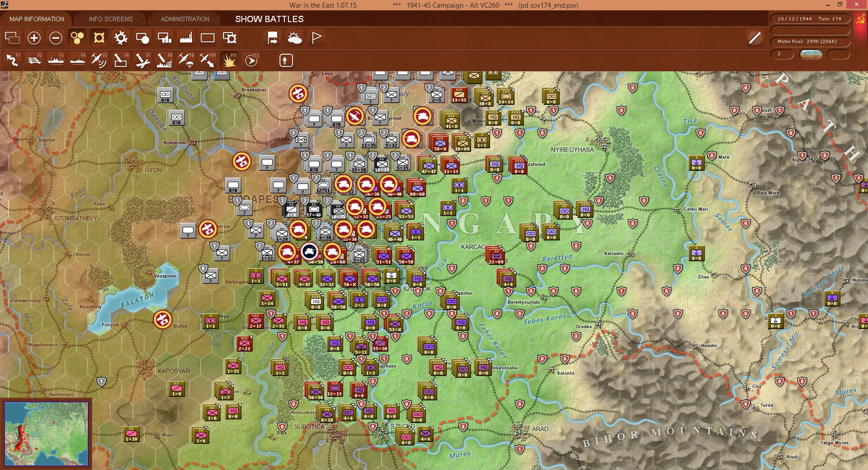Select F7 bomb airfield mode
This screenshot has height=470, width=868.
point(143,60)
